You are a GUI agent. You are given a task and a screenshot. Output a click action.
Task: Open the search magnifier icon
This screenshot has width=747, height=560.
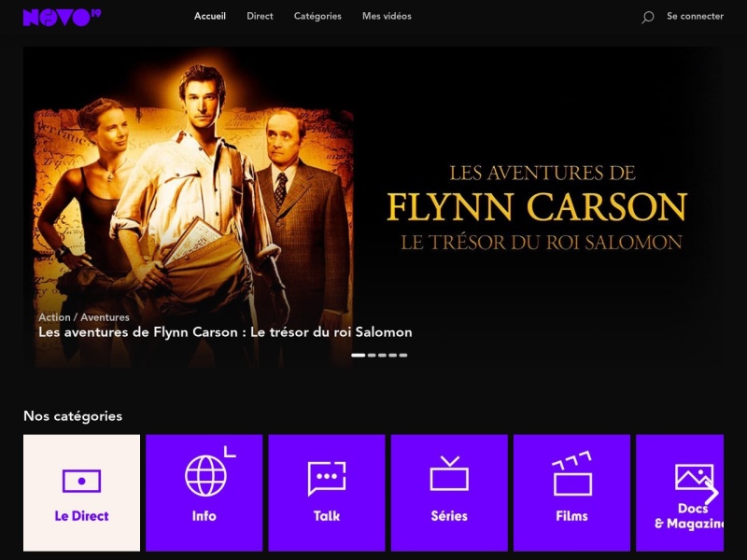[x=647, y=17]
